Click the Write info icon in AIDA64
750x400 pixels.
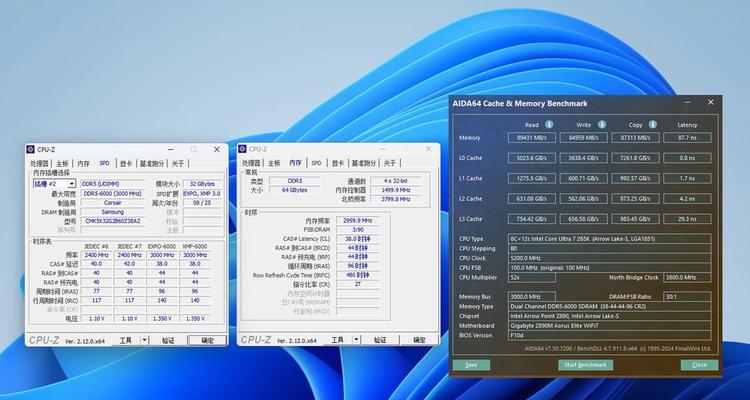click(x=602, y=124)
